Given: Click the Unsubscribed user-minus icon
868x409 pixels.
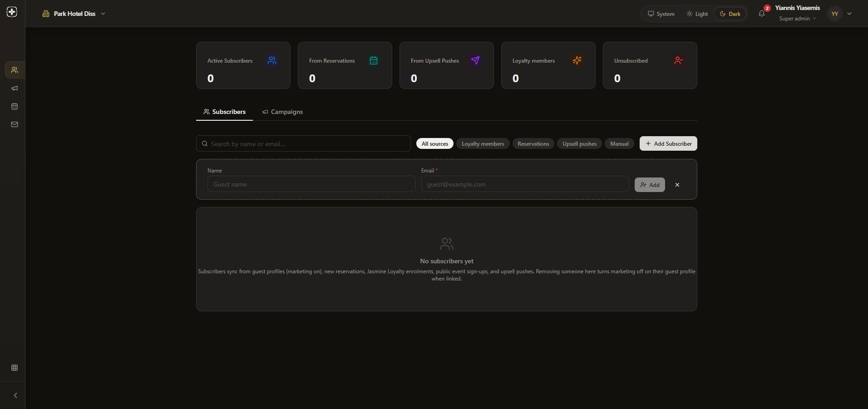Looking at the screenshot, I should (x=679, y=60).
